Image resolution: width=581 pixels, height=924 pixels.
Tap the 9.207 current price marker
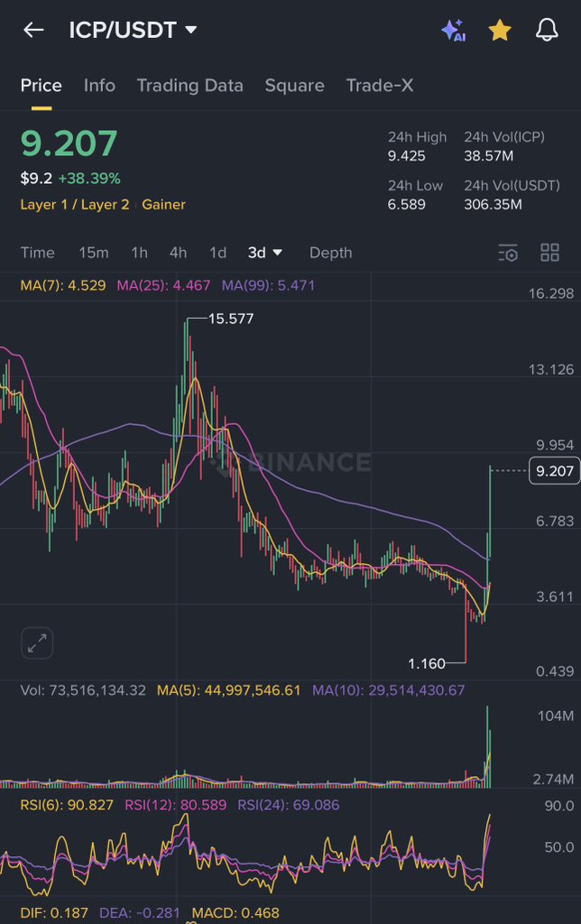553,471
